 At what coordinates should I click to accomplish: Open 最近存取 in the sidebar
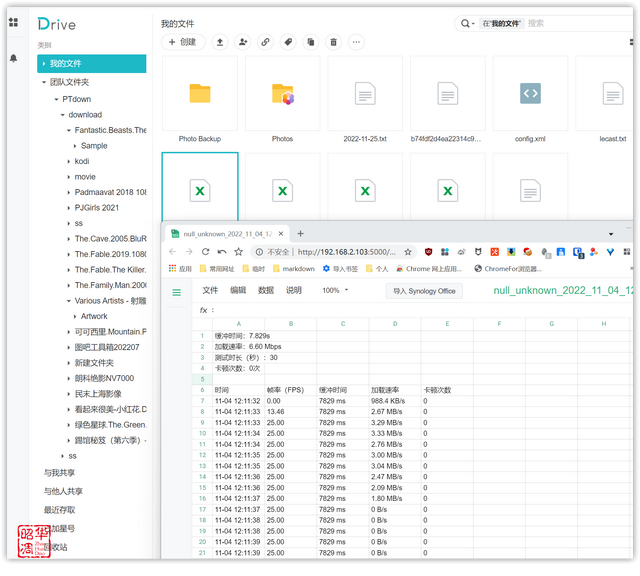point(60,510)
